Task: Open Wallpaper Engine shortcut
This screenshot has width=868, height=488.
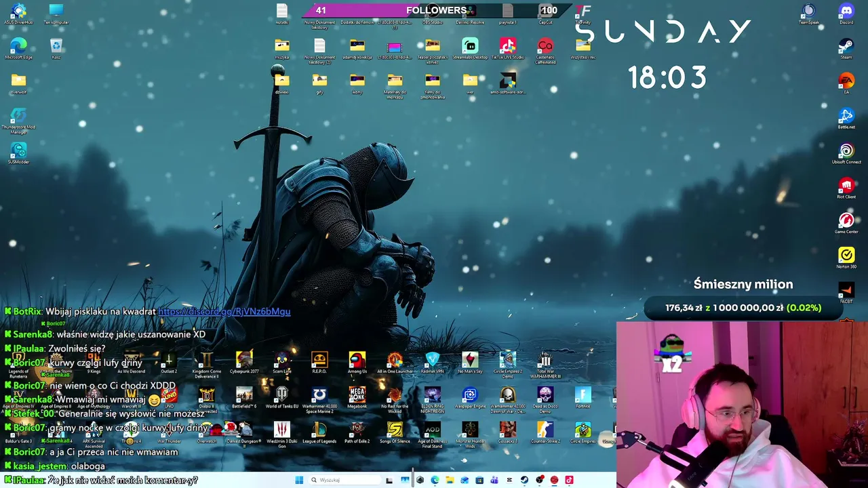Action: point(470,397)
